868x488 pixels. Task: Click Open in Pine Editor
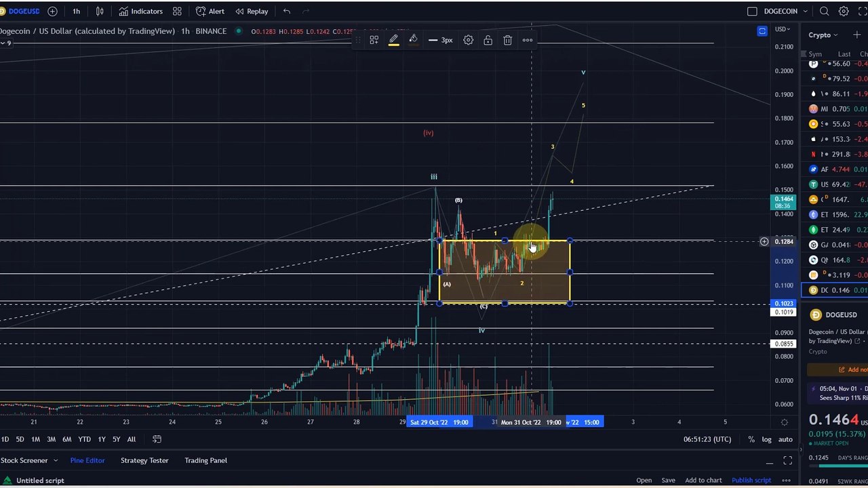pos(644,481)
